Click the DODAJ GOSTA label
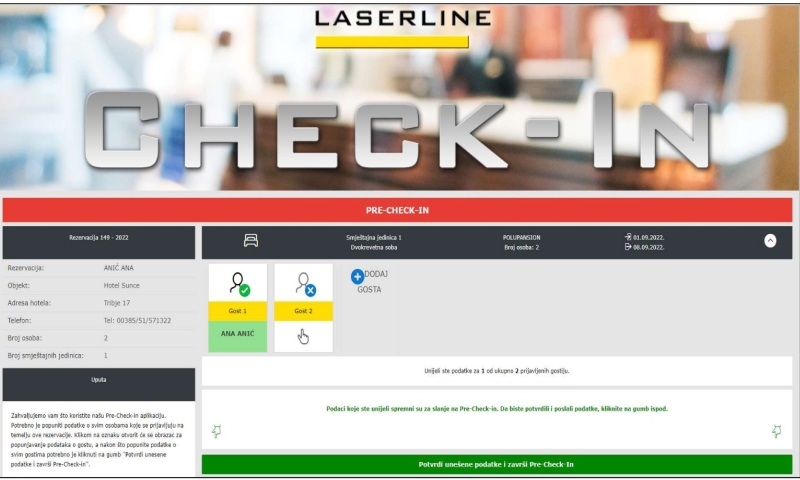The width and height of the screenshot is (800, 480). coord(372,282)
